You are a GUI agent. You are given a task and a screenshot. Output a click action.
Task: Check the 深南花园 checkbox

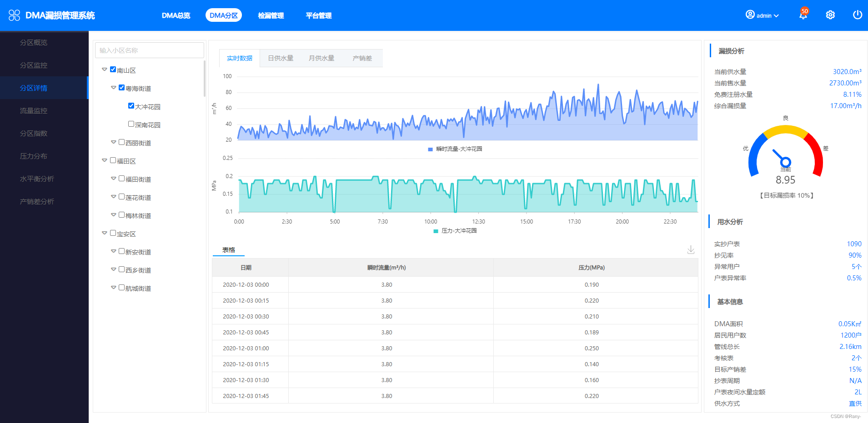[x=131, y=124]
